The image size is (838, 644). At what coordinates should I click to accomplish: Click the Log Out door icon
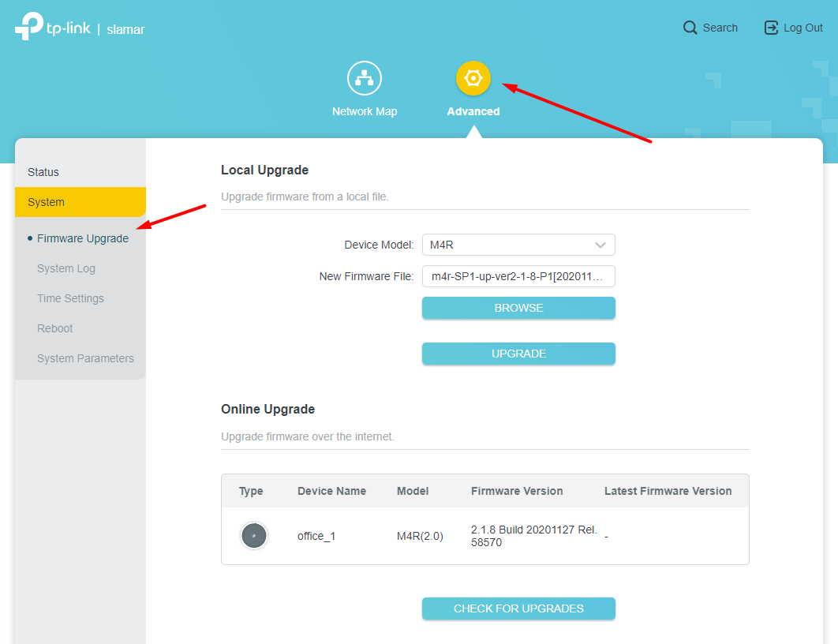pos(771,28)
